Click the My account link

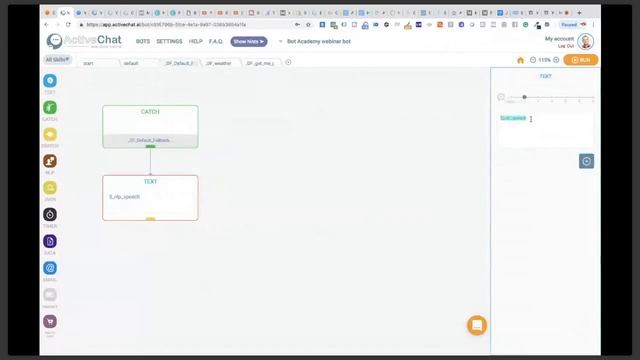tap(559, 39)
